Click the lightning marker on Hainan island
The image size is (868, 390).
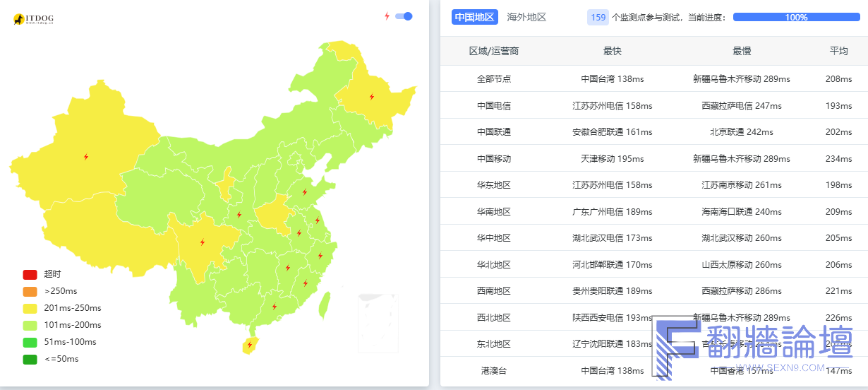click(249, 345)
